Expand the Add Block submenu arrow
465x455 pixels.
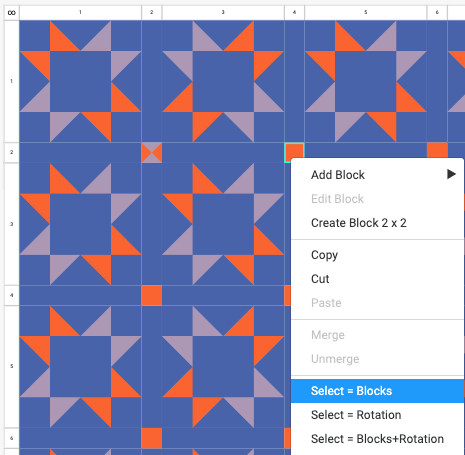451,174
